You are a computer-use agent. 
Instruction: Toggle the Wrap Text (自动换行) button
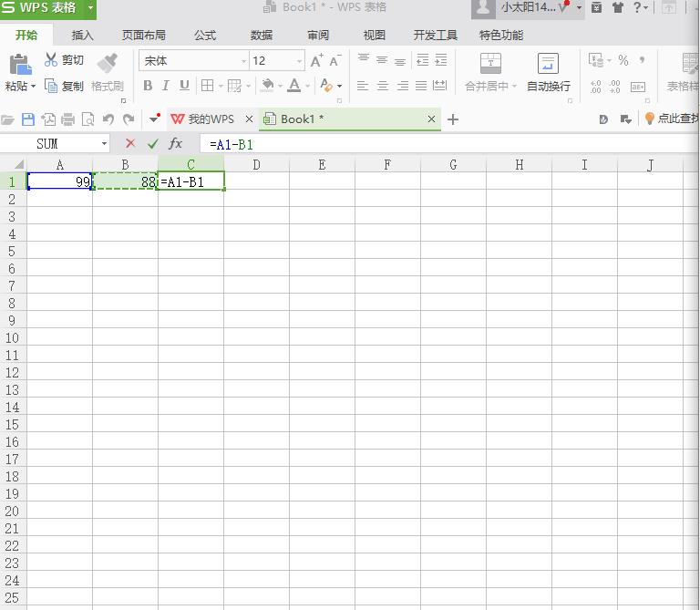(548, 72)
